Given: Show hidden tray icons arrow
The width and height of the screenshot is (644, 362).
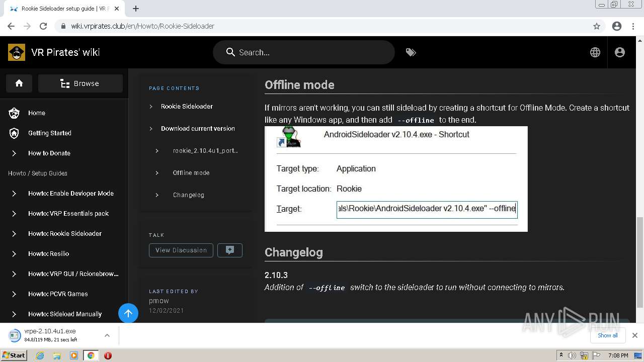Looking at the screenshot, I should (561, 355).
